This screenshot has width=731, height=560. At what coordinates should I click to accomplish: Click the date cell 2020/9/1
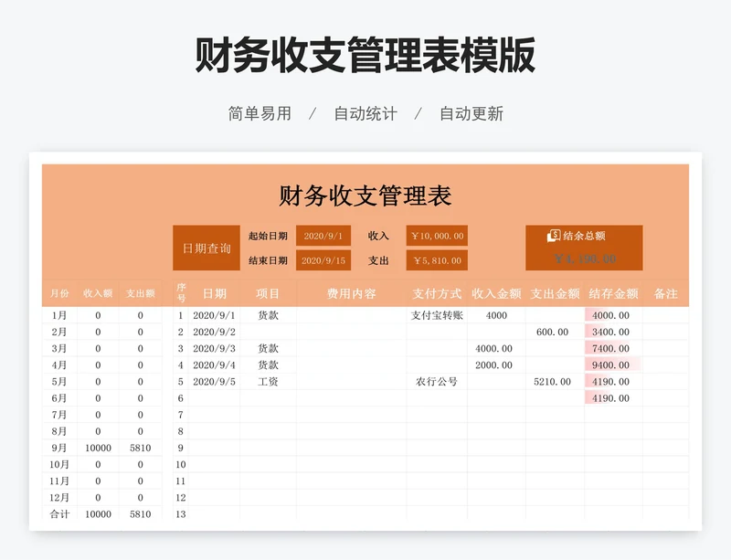pyautogui.click(x=214, y=316)
